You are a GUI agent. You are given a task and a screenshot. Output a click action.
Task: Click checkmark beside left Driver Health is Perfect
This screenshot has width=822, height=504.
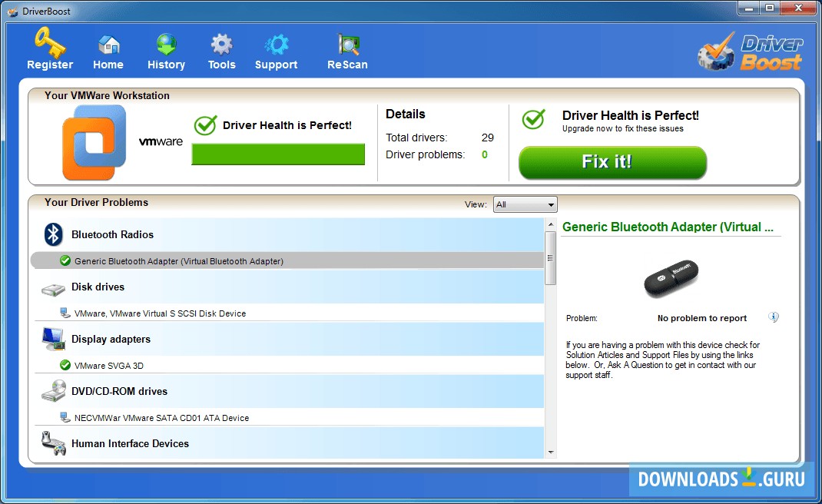pyautogui.click(x=206, y=125)
